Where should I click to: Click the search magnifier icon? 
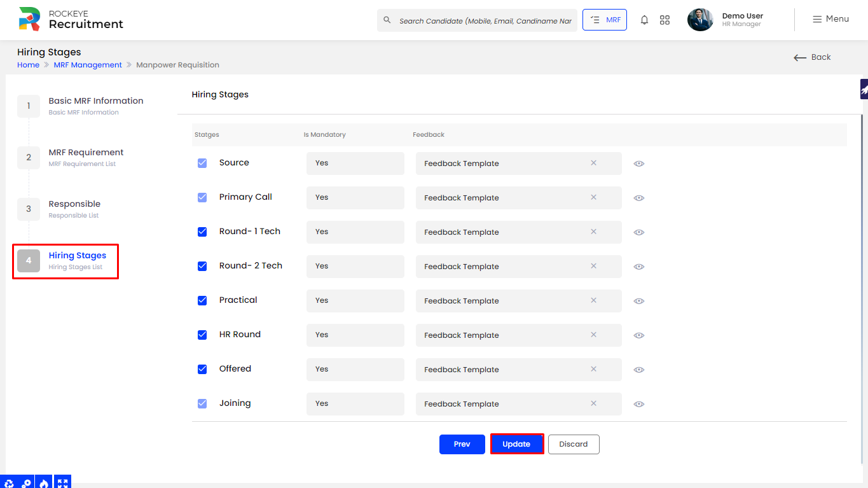tap(387, 20)
